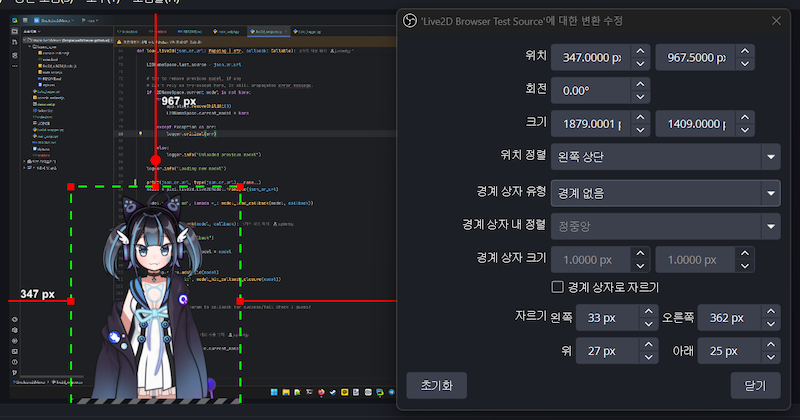Click the 초기화 reset button
Image resolution: width=800 pixels, height=420 pixels.
(x=436, y=385)
